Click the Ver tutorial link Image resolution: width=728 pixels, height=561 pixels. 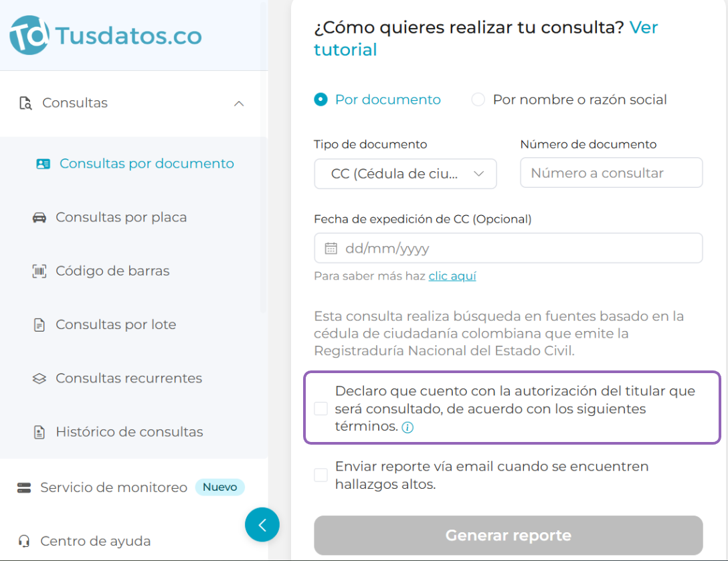[x=486, y=39]
